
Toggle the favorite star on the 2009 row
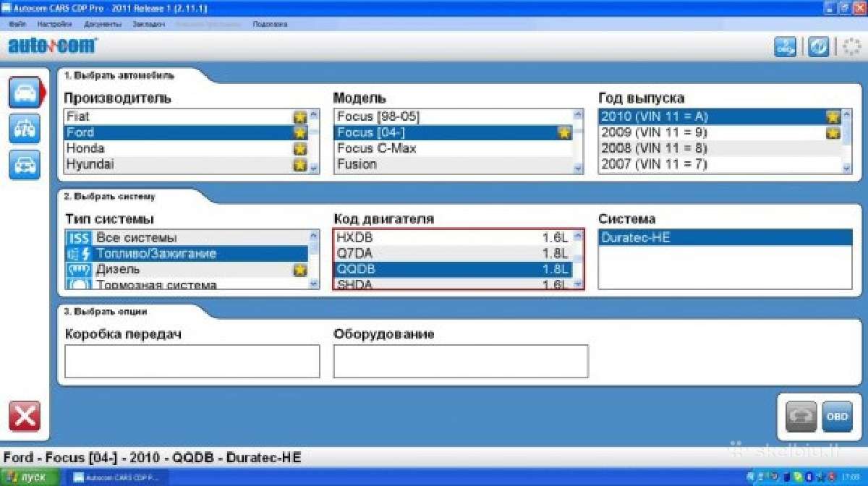(833, 133)
